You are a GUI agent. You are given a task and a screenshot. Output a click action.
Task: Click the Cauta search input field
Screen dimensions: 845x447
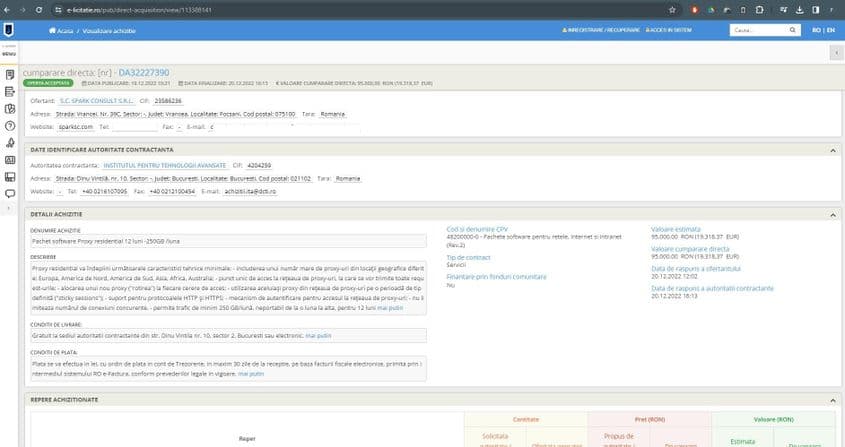[x=760, y=31]
